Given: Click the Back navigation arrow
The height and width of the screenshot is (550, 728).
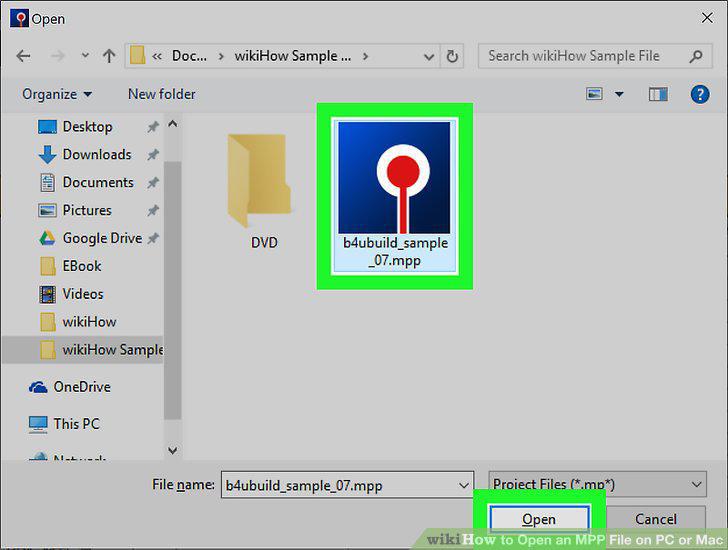Looking at the screenshot, I should 23,56.
